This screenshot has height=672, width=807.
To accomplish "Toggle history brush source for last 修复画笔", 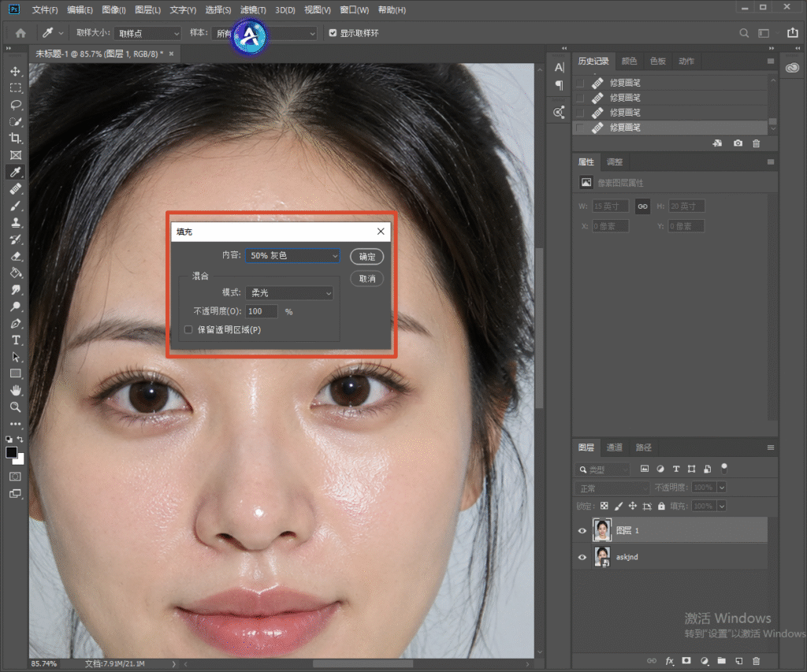I will [580, 127].
